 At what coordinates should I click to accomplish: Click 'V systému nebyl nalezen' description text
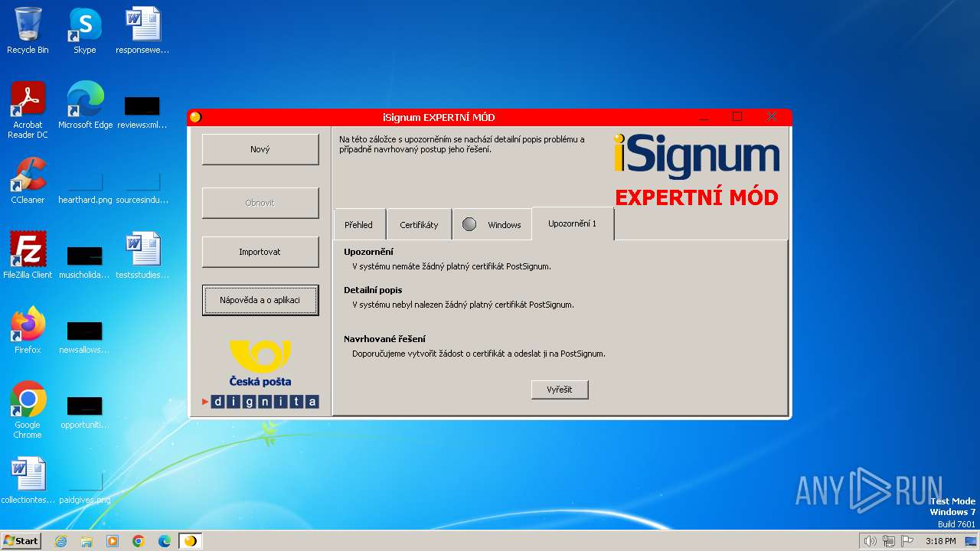462,305
